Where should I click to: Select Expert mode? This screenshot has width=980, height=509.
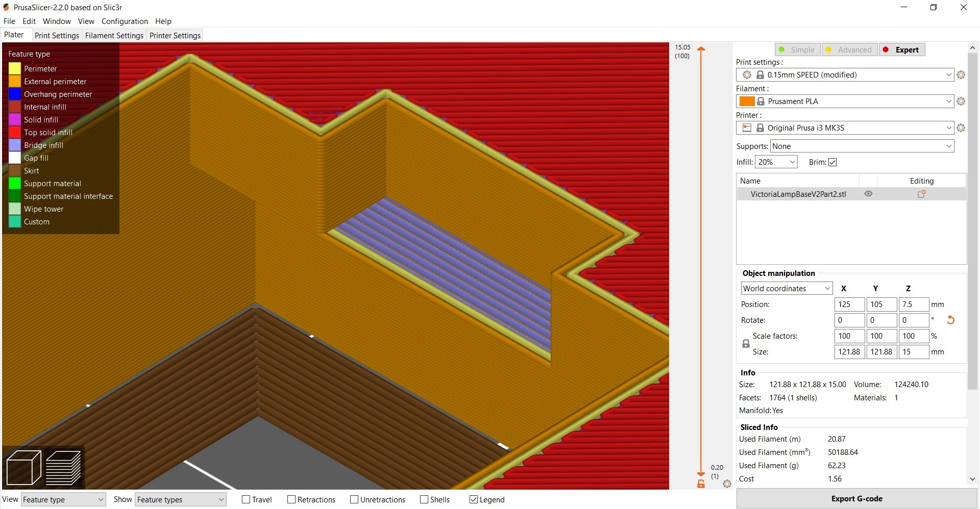point(902,49)
